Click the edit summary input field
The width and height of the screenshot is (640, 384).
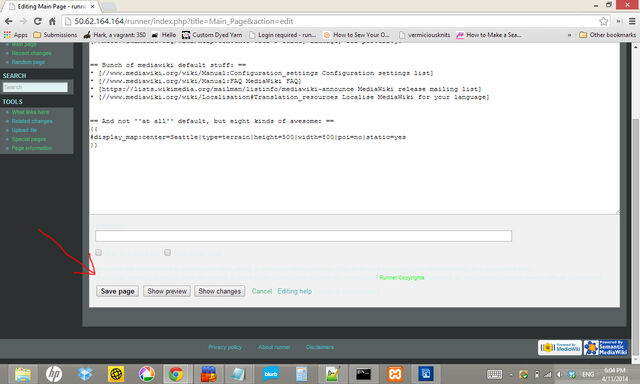[x=303, y=236]
